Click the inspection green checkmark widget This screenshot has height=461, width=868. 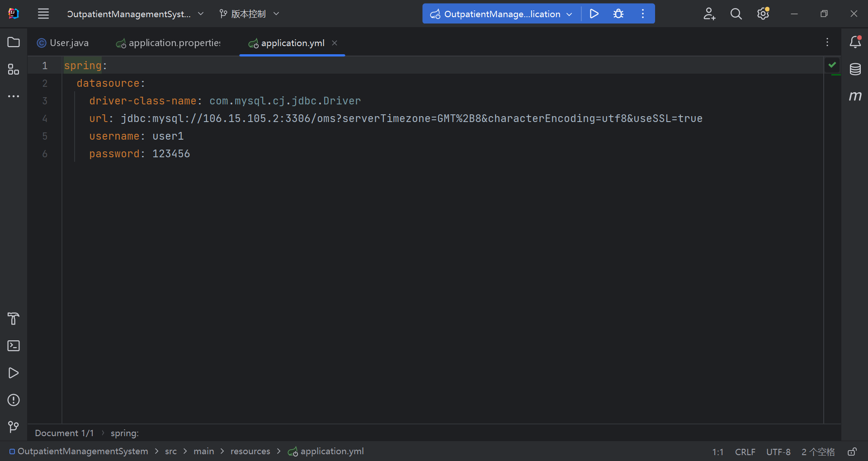[x=832, y=65]
